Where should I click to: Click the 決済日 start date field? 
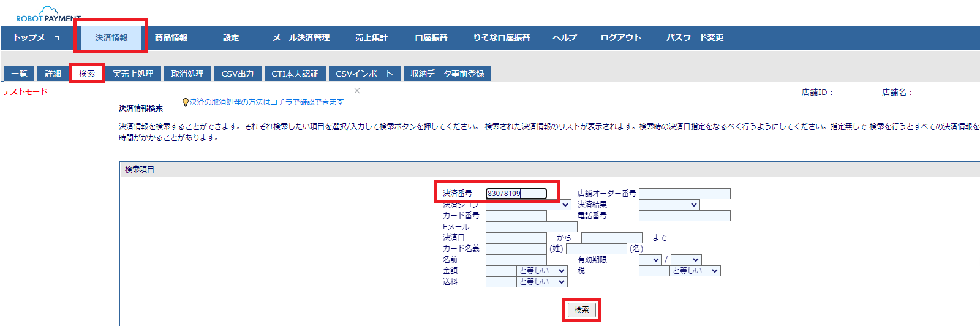coord(516,238)
